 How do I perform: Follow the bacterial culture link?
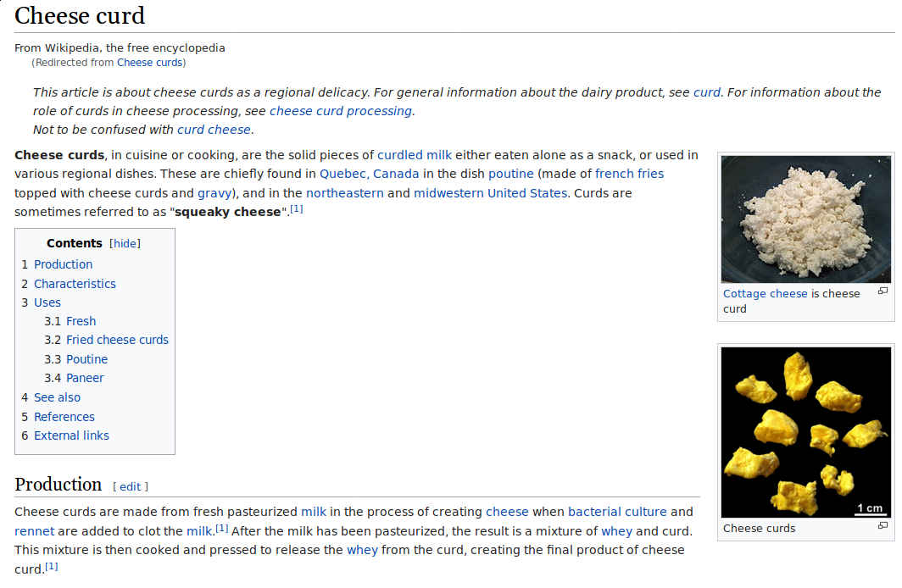click(x=617, y=512)
